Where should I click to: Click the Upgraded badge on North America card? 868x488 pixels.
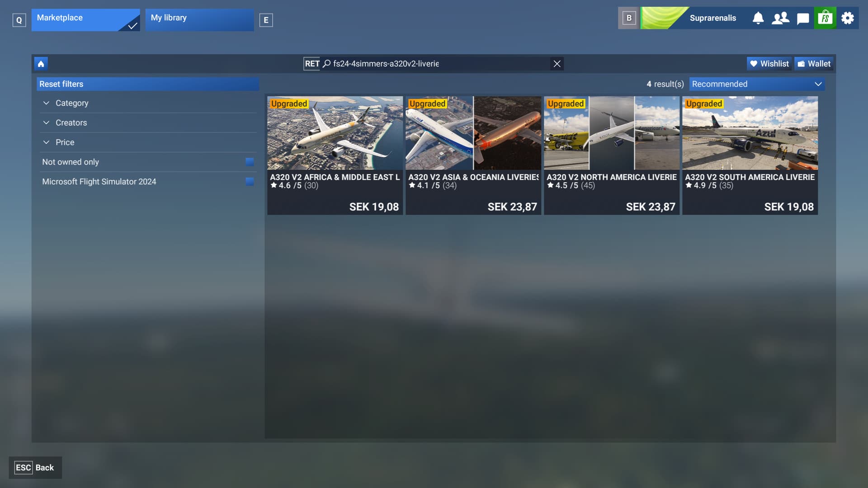tap(566, 104)
